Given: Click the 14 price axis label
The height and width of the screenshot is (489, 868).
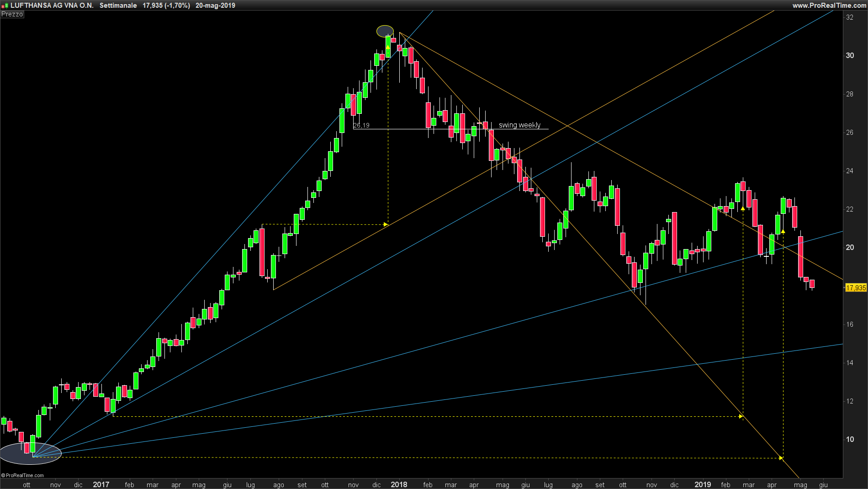Looking at the screenshot, I should click(850, 363).
